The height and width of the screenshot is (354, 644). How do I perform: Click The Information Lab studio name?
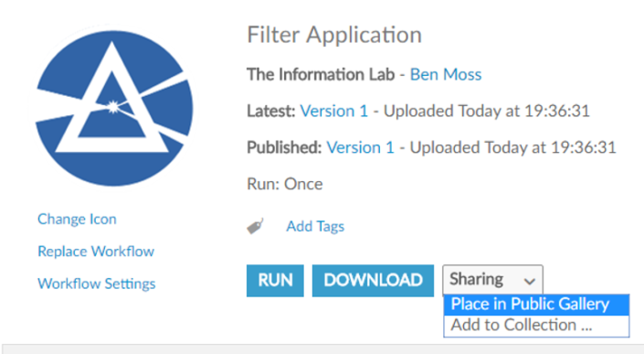point(321,74)
